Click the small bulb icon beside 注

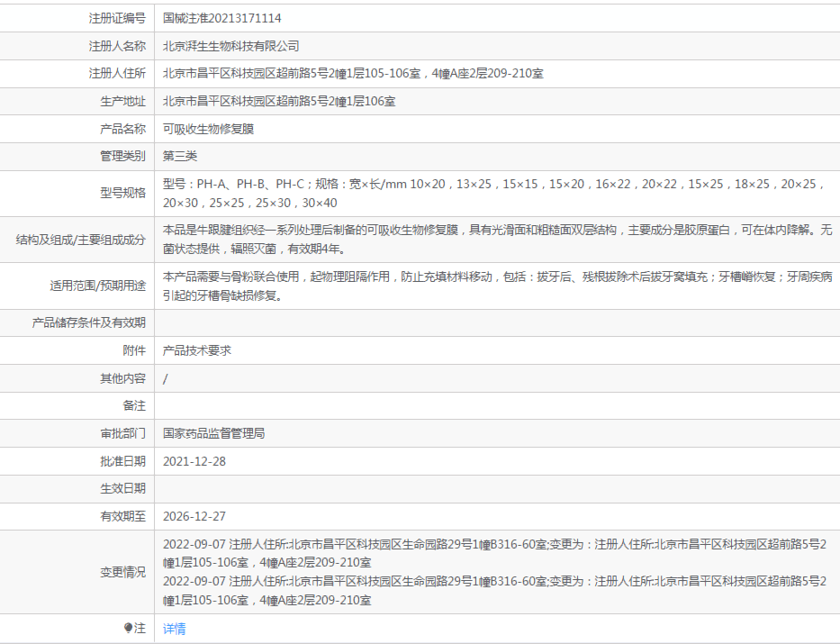[x=128, y=628]
